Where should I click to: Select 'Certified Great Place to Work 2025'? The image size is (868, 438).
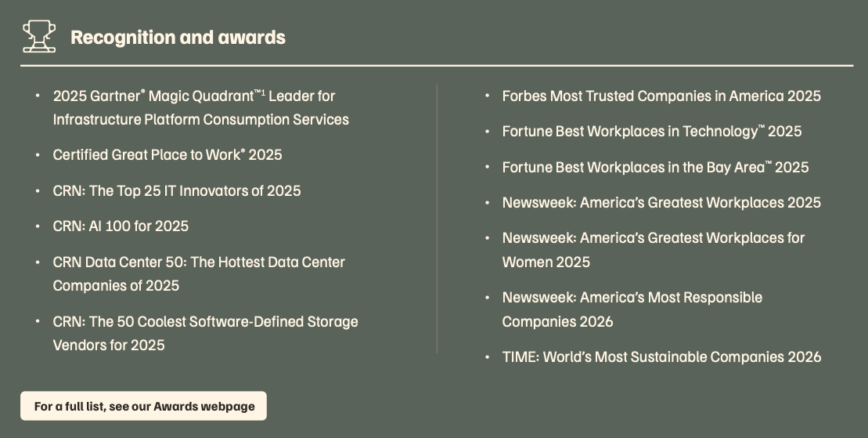click(x=167, y=154)
